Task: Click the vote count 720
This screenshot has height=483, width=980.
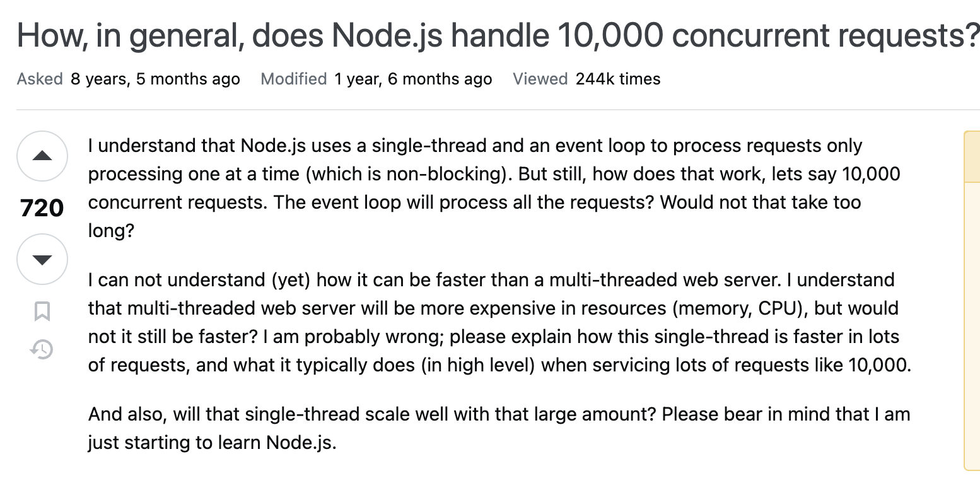Action: (x=42, y=208)
